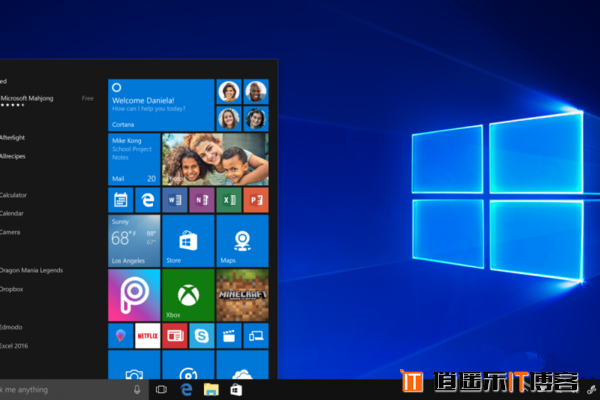Open the Weather tile for Los Angeles
This screenshot has width=600, height=400.
point(134,241)
